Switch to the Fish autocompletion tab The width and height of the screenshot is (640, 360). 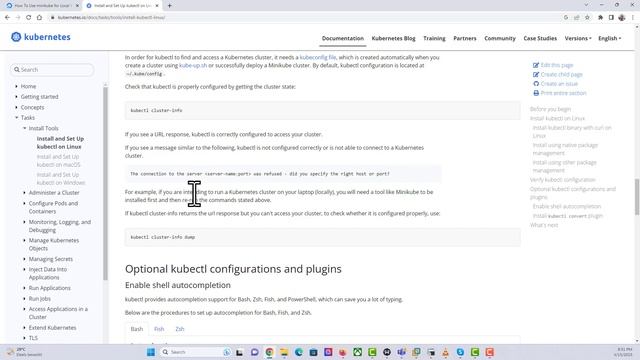159,329
